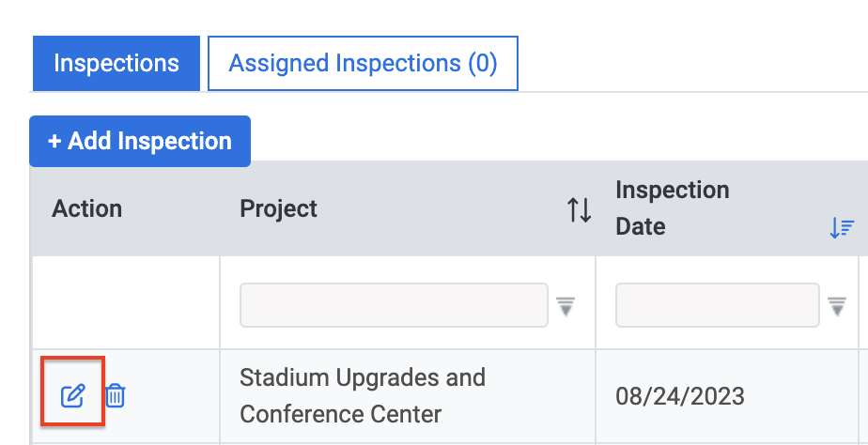Open the Project column filter funnel menu
This screenshot has height=445, width=868.
click(566, 306)
